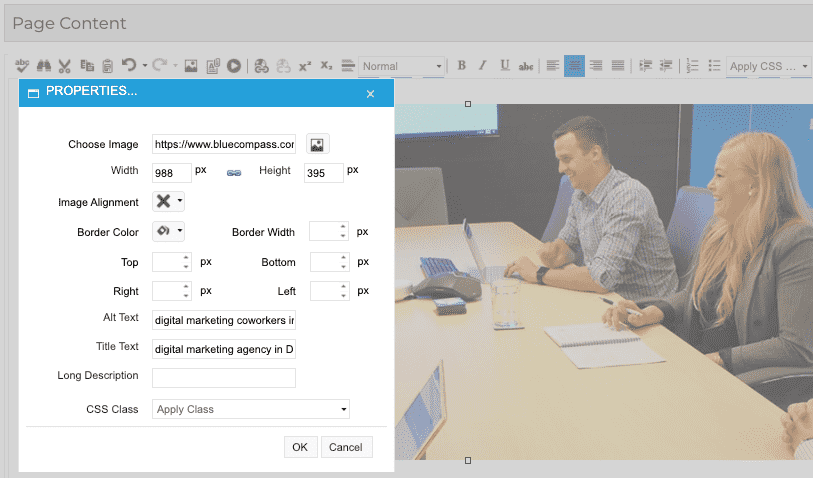
Task: Cut selection with scissors icon
Action: point(64,66)
